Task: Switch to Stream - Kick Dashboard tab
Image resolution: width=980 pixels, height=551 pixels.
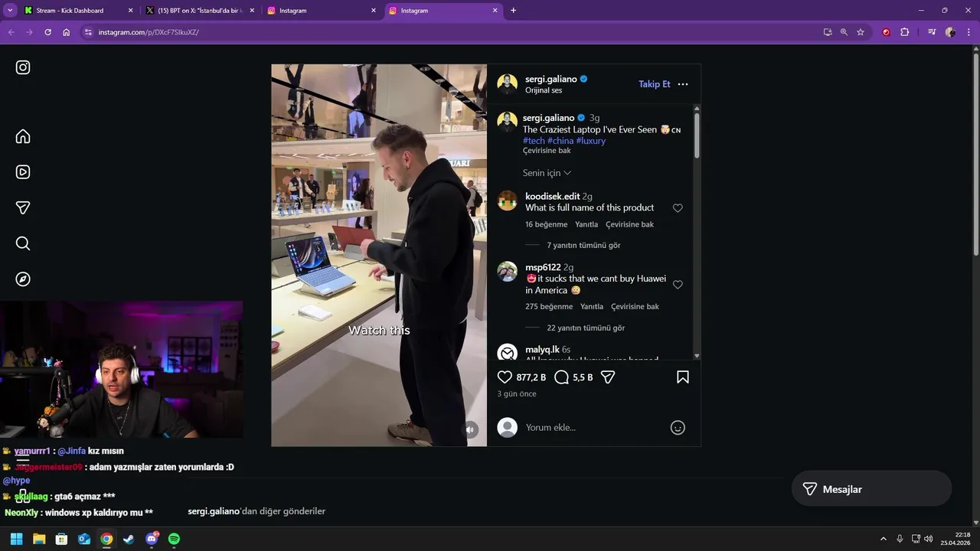Action: tap(79, 11)
